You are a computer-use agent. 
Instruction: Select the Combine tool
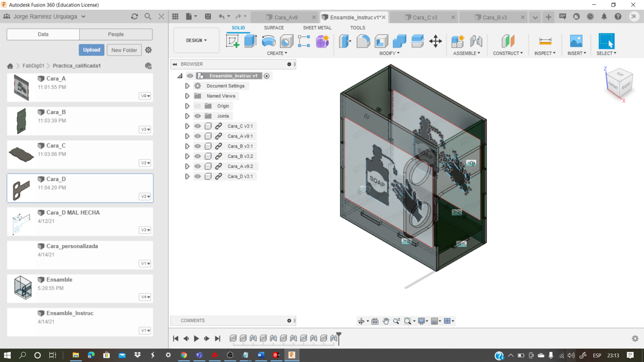(399, 41)
